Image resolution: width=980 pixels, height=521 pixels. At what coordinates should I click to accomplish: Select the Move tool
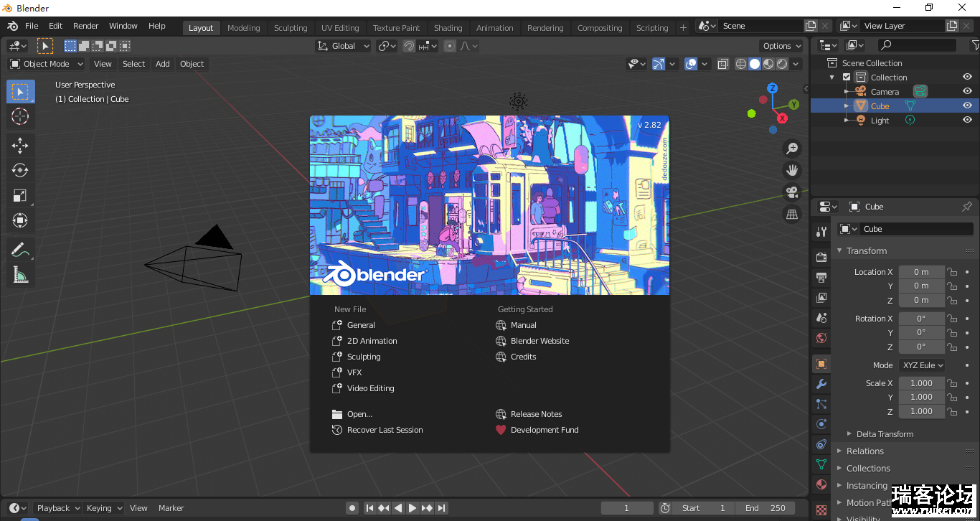click(20, 146)
